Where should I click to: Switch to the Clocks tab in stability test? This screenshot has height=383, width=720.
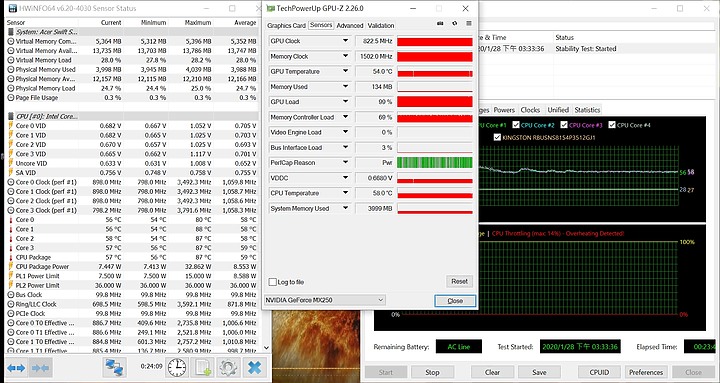point(530,110)
